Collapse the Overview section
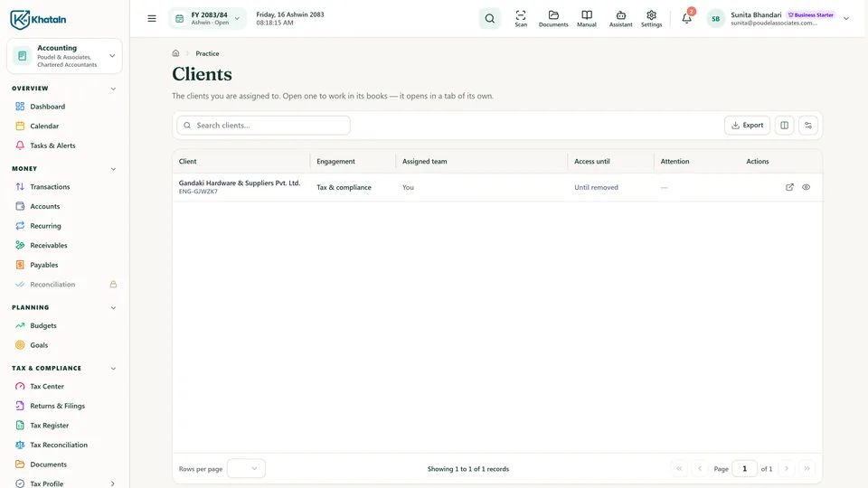 pyautogui.click(x=113, y=89)
